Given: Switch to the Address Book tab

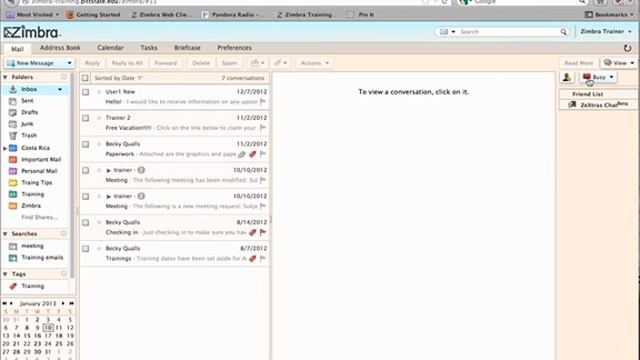Looking at the screenshot, I should (x=60, y=48).
